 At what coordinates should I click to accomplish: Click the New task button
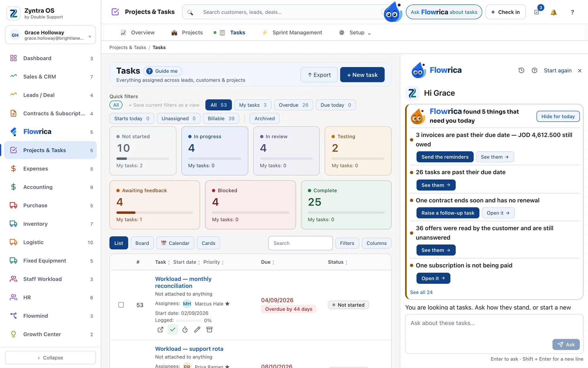pyautogui.click(x=362, y=75)
